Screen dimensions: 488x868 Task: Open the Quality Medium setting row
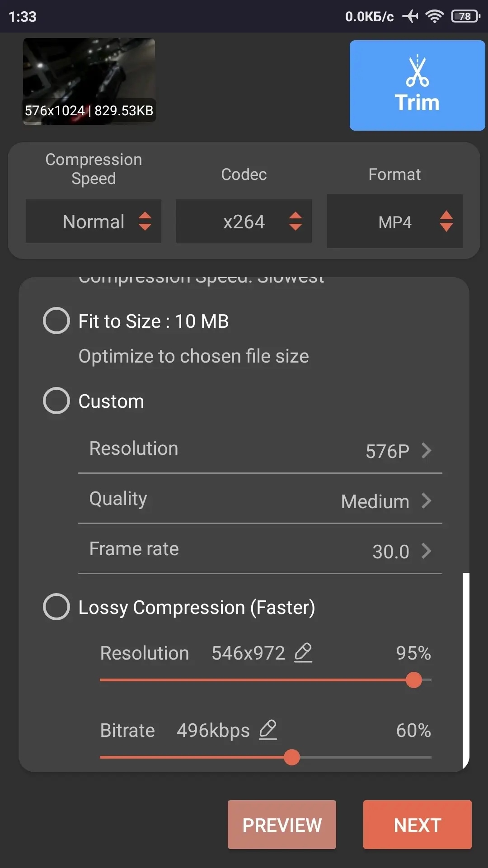tap(260, 500)
